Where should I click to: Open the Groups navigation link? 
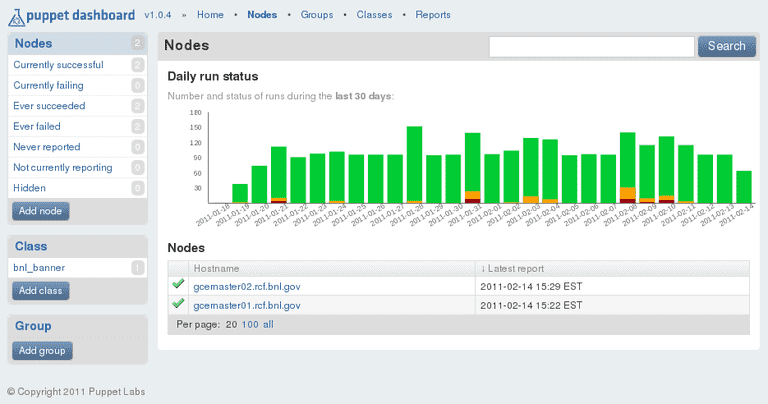317,15
